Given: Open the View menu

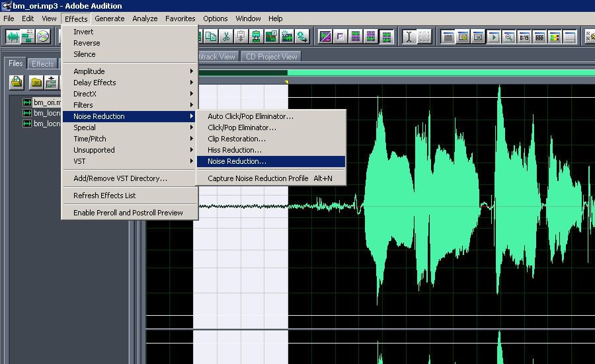Looking at the screenshot, I should [49, 18].
